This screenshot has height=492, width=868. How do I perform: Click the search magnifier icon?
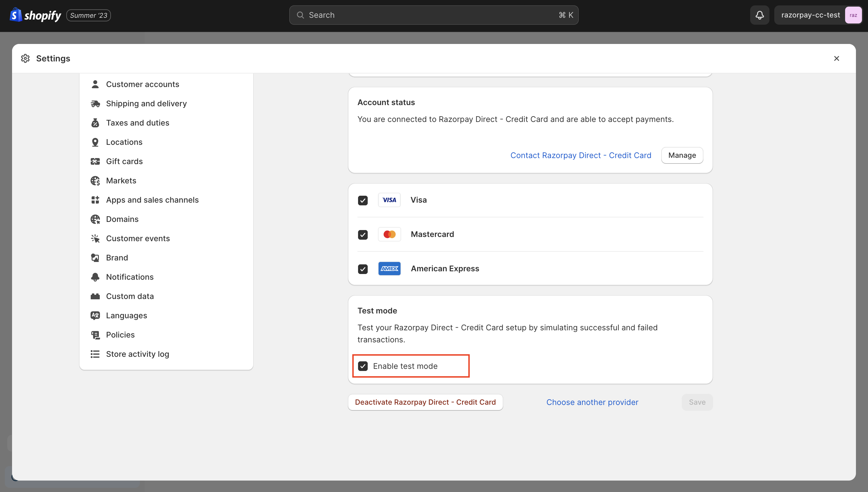pos(300,15)
